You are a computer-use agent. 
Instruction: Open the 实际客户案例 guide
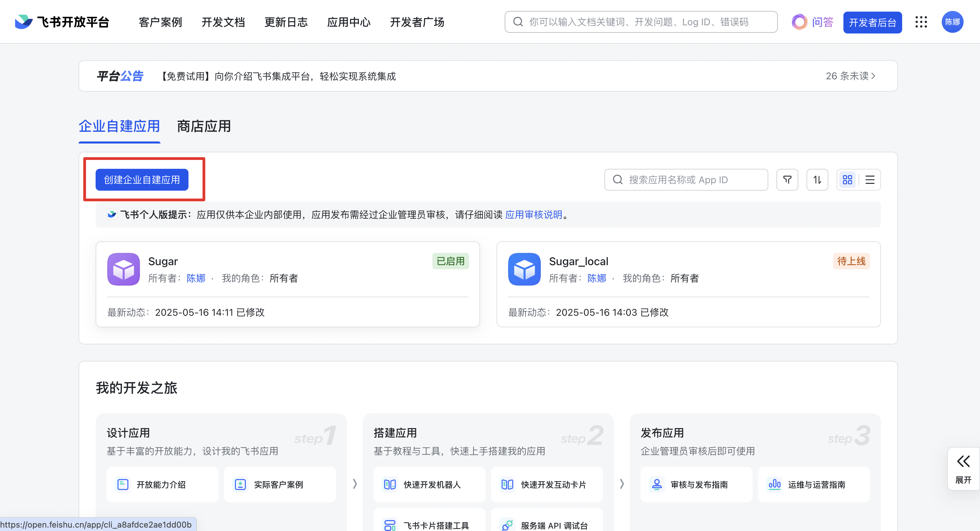[280, 484]
